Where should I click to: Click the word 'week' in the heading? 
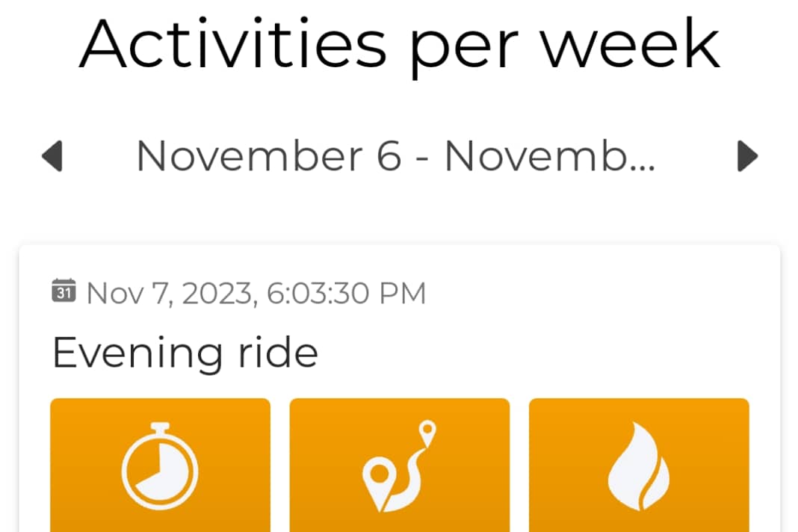[x=629, y=43]
